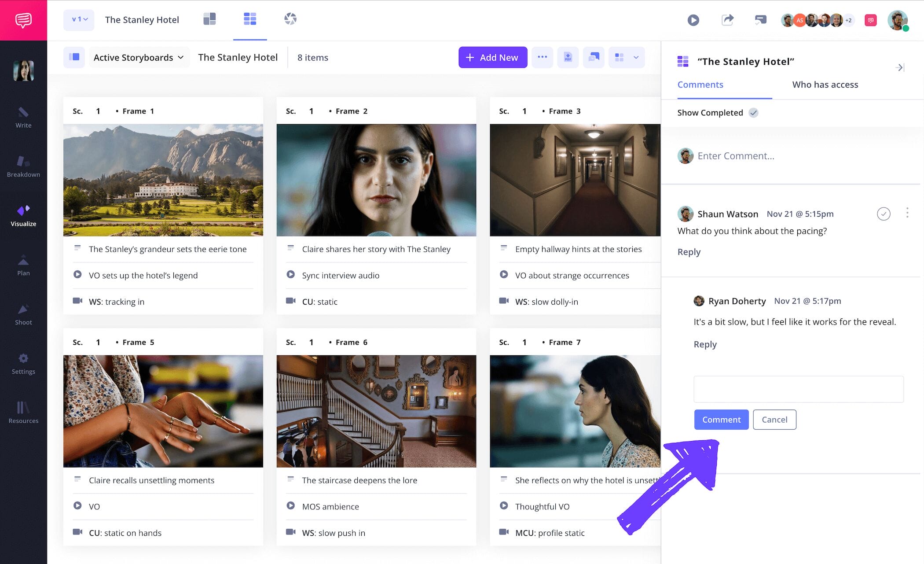924x564 pixels.
Task: Expand the grid layout options chevron
Action: 636,57
